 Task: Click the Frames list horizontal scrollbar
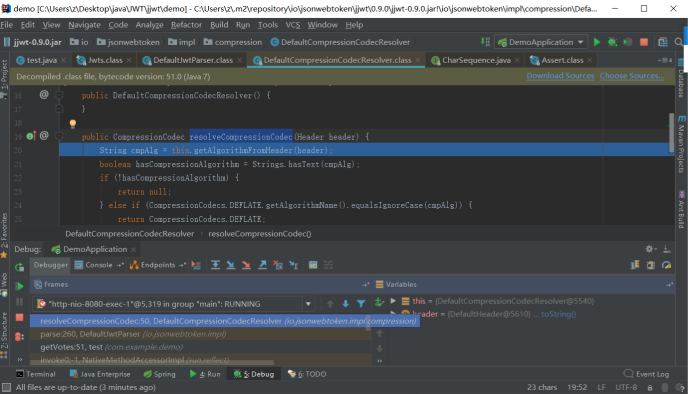point(152,362)
